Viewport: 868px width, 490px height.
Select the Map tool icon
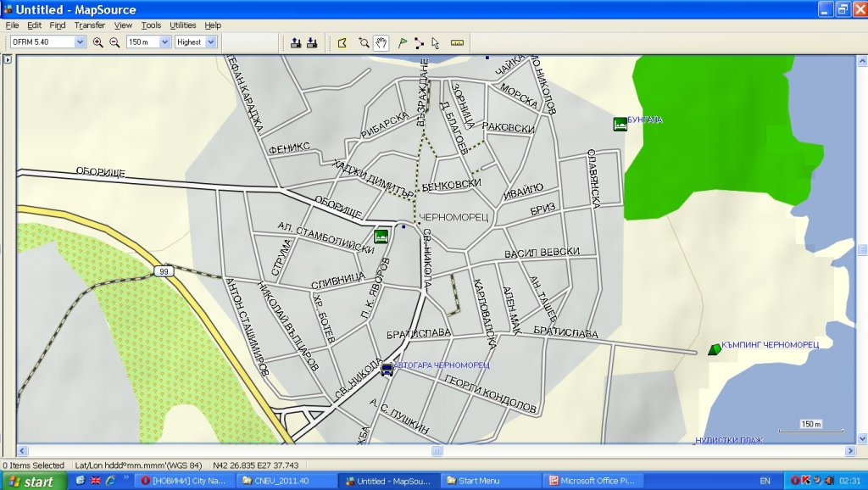click(342, 42)
